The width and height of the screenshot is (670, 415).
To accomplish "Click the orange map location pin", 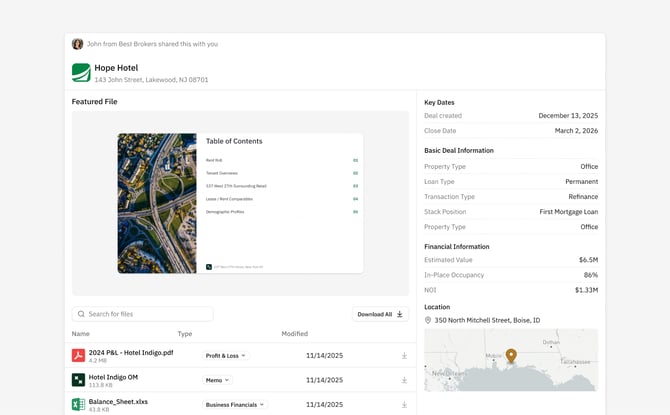I will pos(511,356).
